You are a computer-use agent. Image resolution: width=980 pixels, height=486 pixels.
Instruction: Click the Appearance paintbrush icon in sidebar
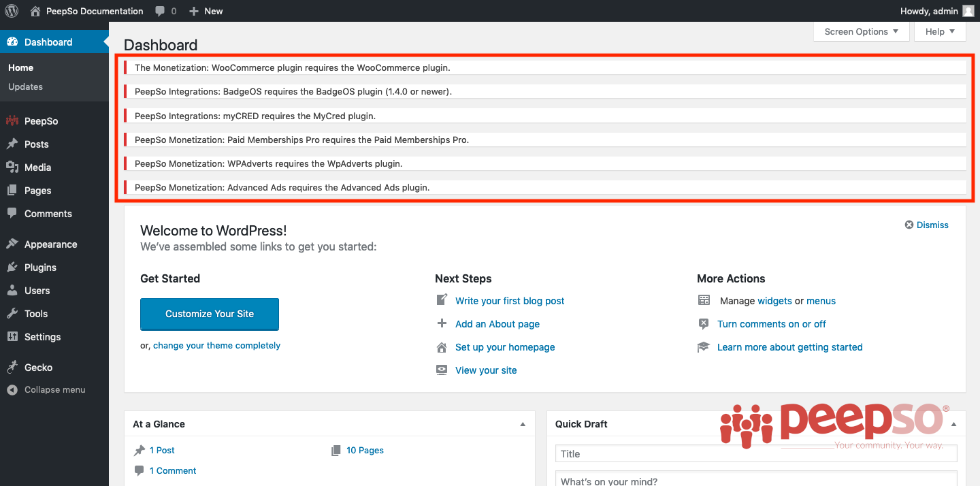[x=12, y=244]
